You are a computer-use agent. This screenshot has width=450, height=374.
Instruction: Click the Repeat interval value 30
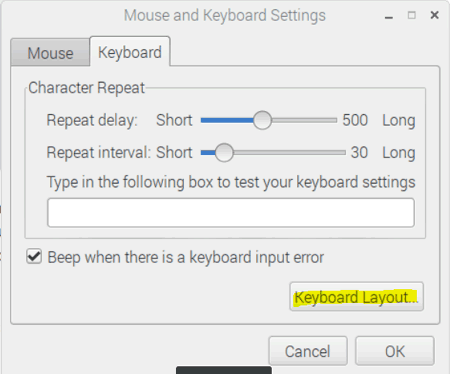pos(359,152)
